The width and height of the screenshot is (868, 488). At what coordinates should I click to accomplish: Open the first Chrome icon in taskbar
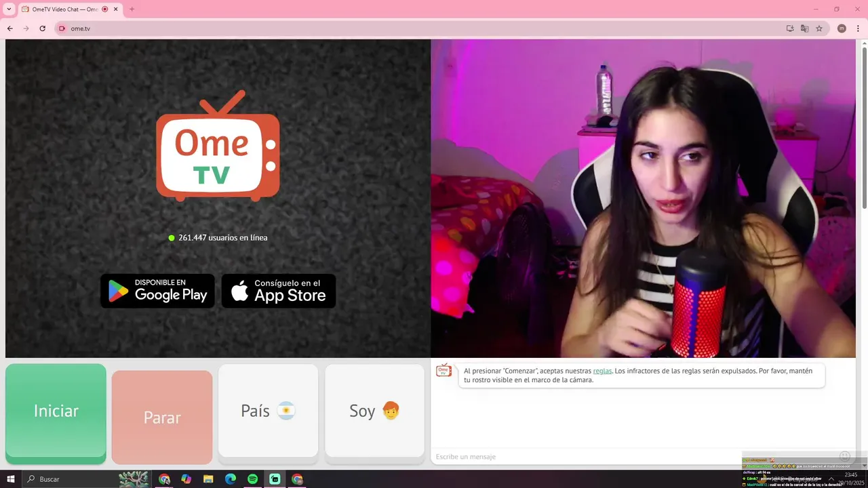(164, 479)
